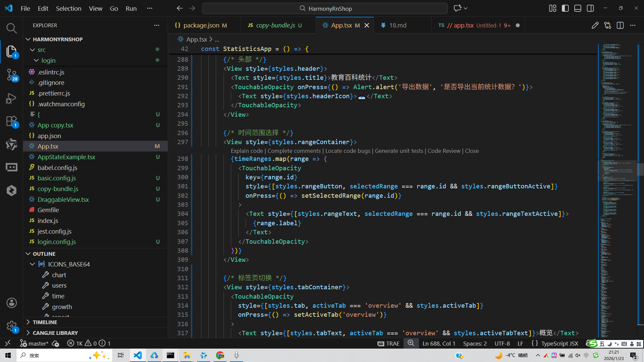Click the zoom magnifier in status bar
644x362 pixels.
tap(411, 343)
